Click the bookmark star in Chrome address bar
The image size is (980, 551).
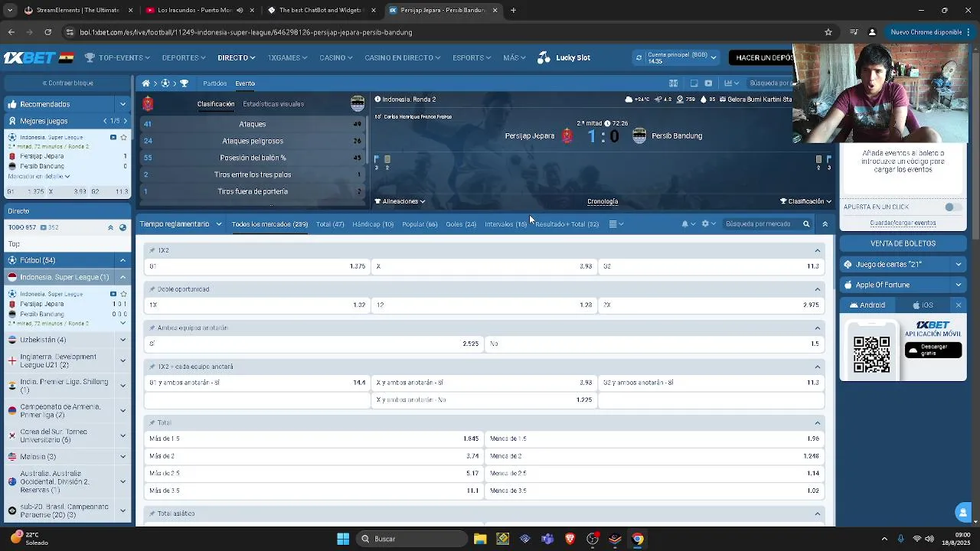[828, 32]
